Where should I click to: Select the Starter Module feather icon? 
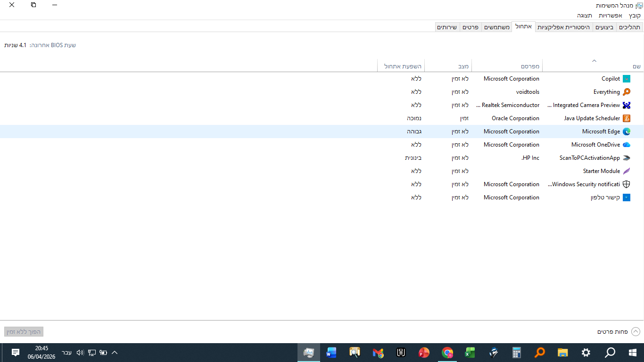(626, 171)
